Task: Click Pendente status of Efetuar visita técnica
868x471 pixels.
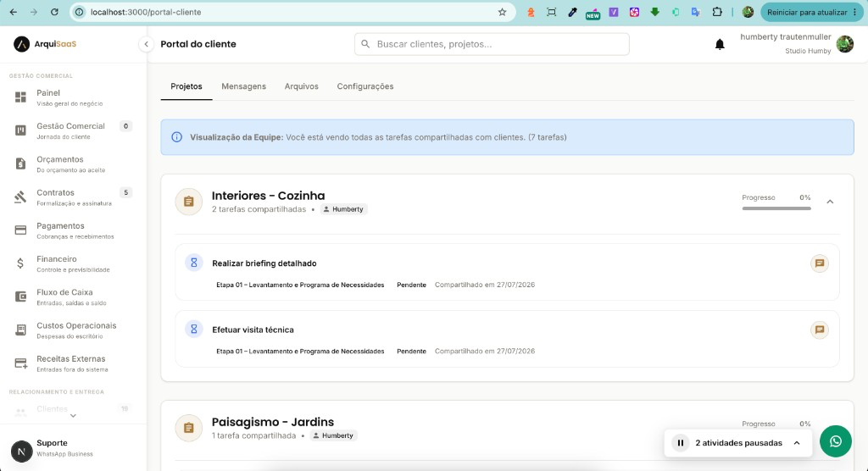Action: (411, 351)
